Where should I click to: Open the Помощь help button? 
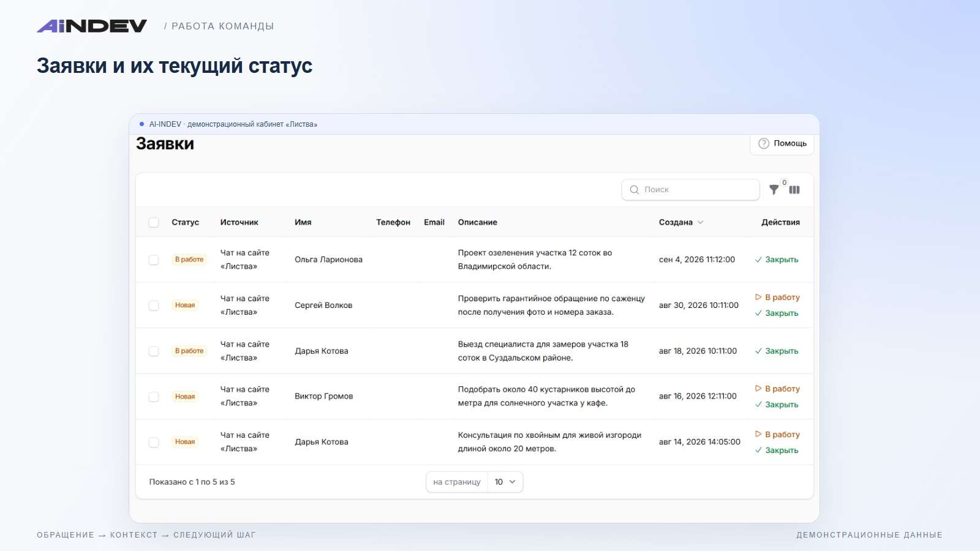coord(782,143)
